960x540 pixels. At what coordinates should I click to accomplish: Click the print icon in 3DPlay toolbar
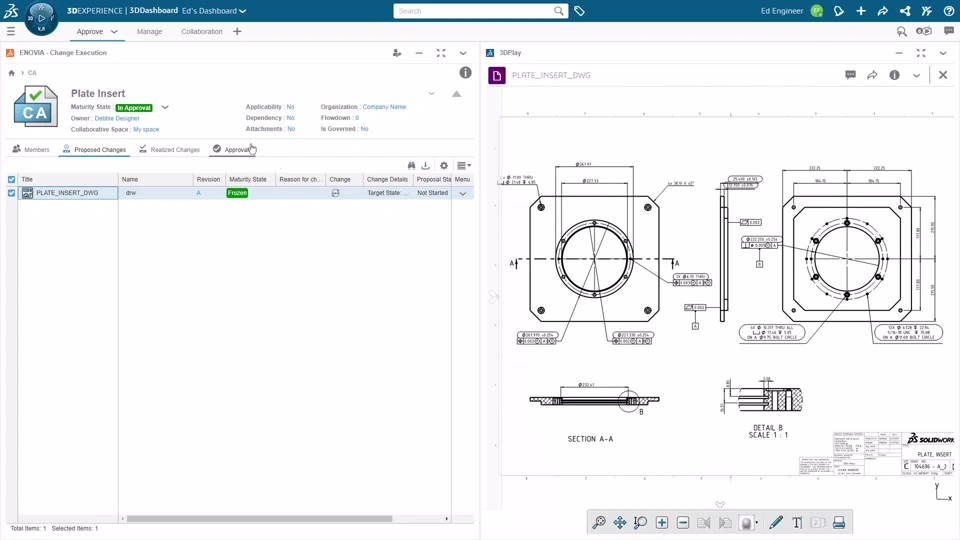[x=839, y=522]
